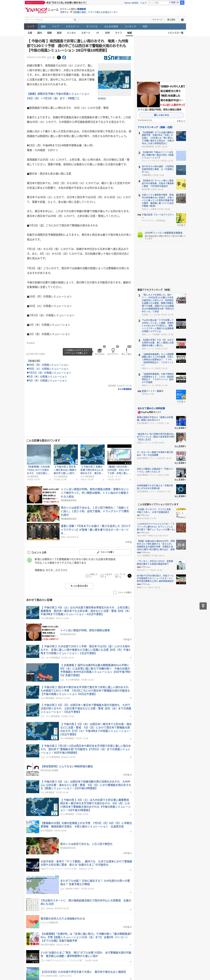Image resolution: width=210 pixels, height=980 pixels.
Task: Close the reaction tooltip popup
Action: coord(91,350)
